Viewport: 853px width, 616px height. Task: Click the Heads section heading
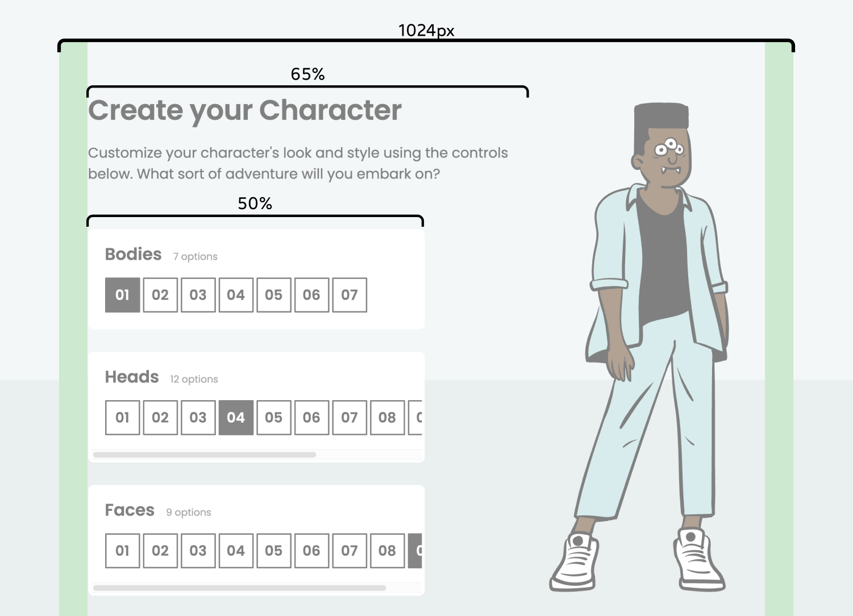132,377
